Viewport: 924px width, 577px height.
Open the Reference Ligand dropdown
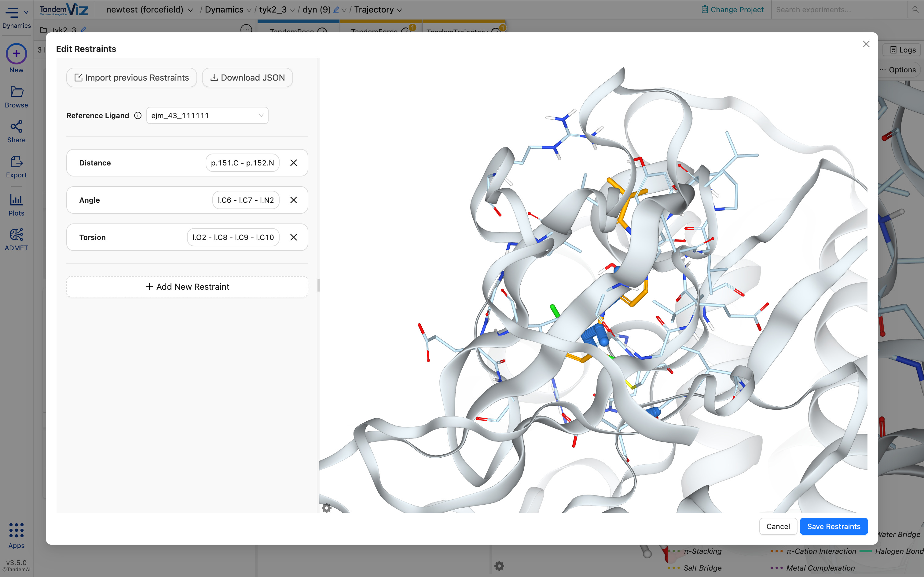(x=207, y=116)
